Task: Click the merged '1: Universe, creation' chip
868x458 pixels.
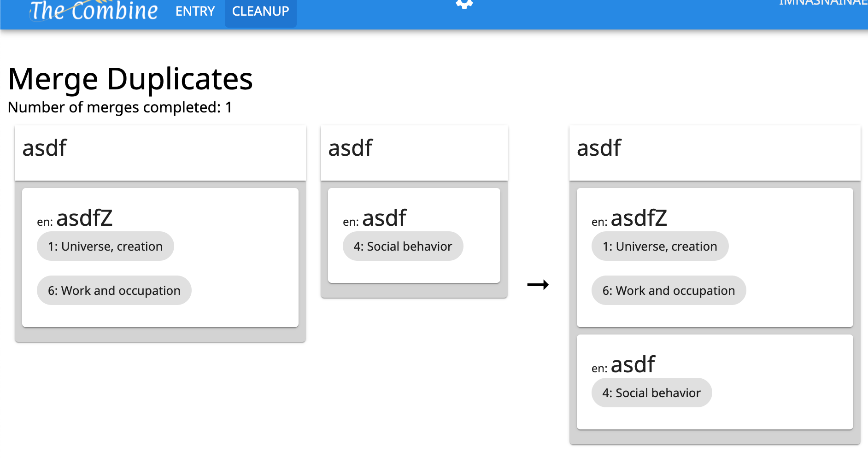Action: (x=659, y=246)
